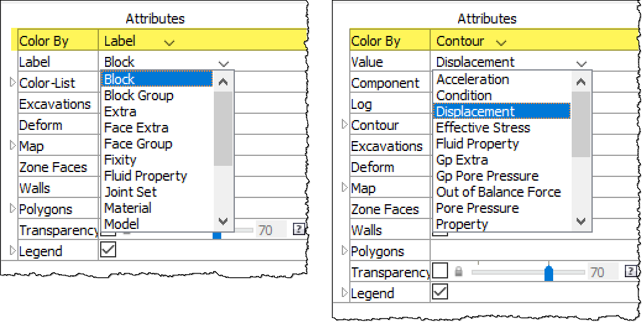
Task: Click the help icon next to left Transparency value
Action: [299, 230]
